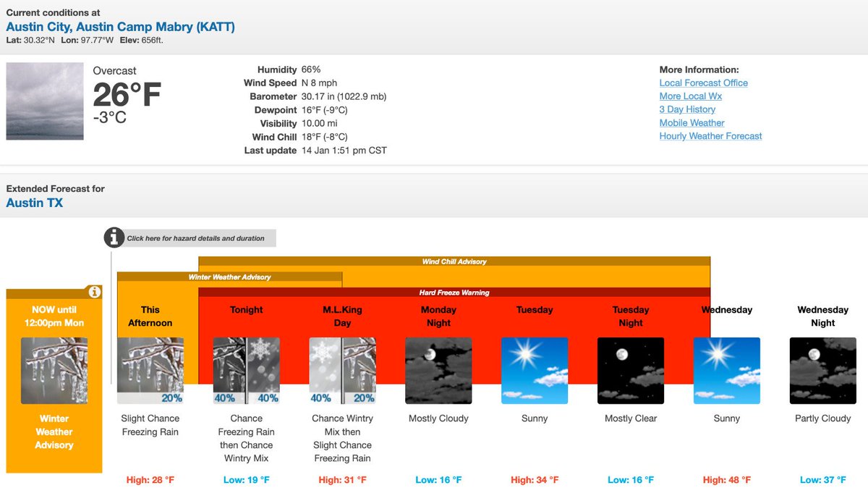Click 'High: 31 °F' for M.L.King Day
The width and height of the screenshot is (868, 501).
coord(342,480)
